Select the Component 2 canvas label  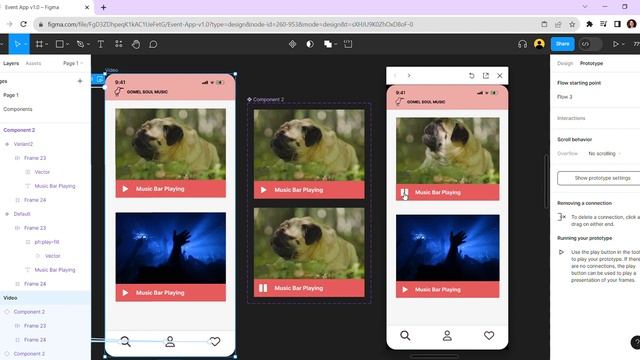266,99
